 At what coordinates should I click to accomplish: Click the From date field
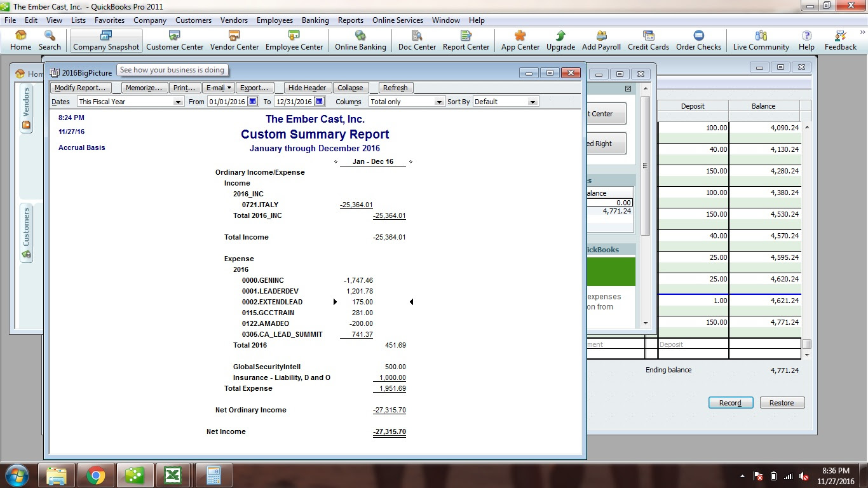pyautogui.click(x=227, y=102)
